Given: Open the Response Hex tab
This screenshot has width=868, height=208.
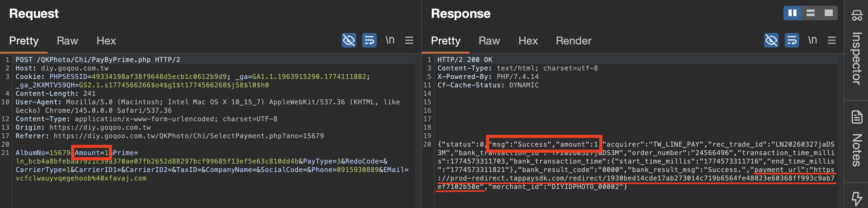Looking at the screenshot, I should click(x=528, y=41).
